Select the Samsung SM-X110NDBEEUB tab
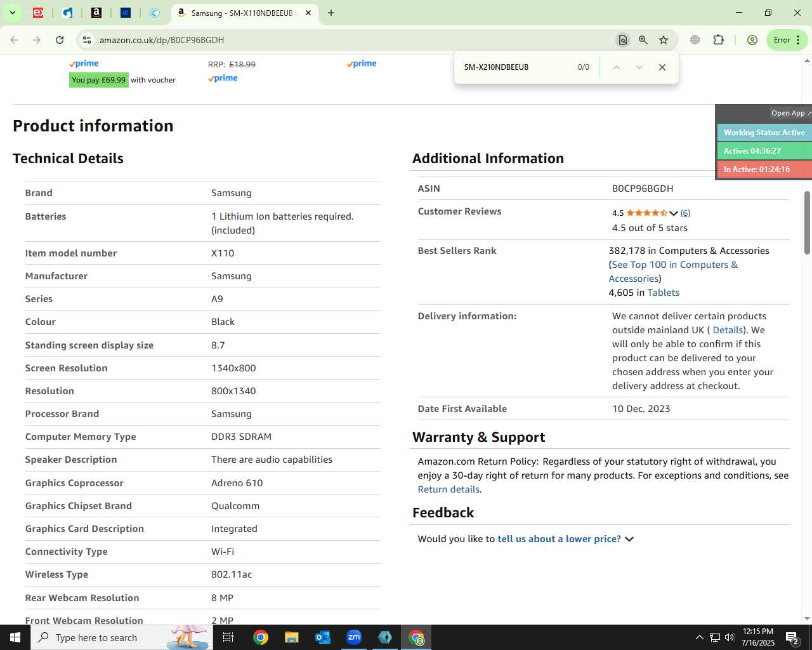This screenshot has height=650, width=812. pos(244,13)
